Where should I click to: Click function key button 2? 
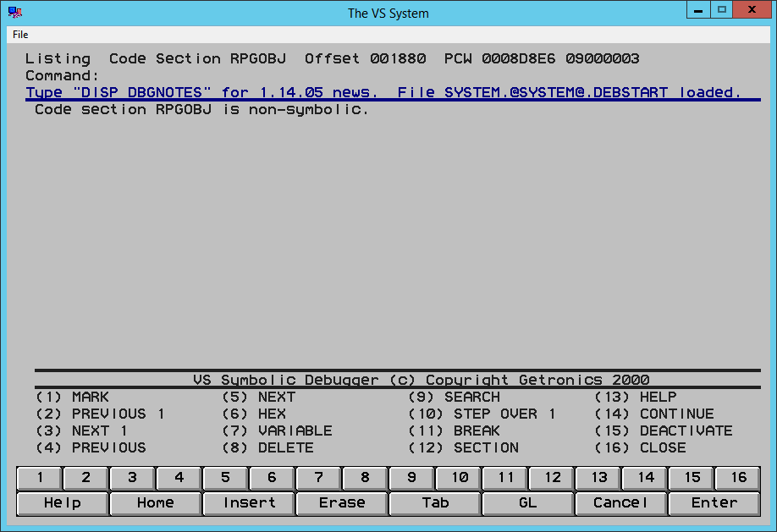click(x=86, y=478)
